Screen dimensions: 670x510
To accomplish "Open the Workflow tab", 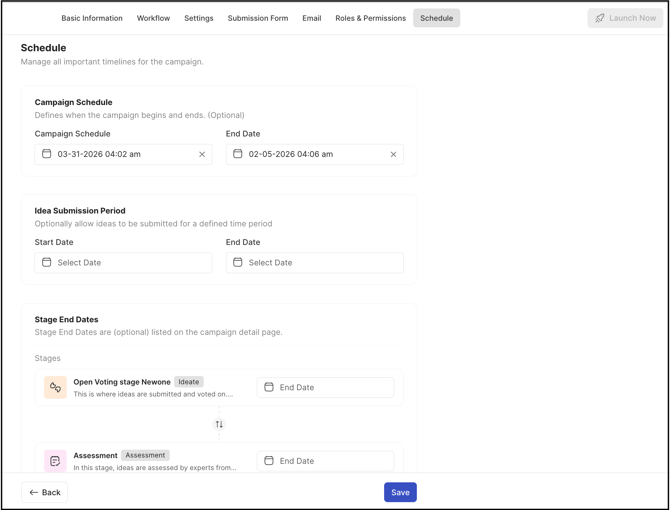I will pyautogui.click(x=153, y=18).
